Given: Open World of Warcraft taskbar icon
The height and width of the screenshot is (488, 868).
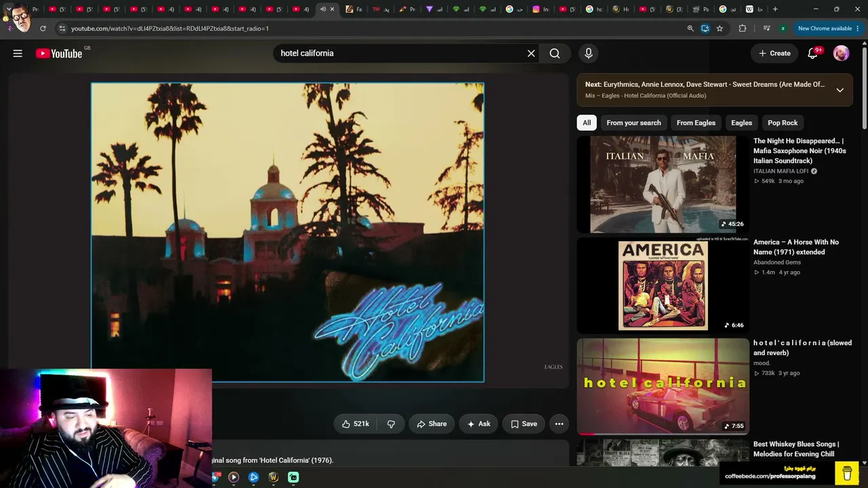Looking at the screenshot, I should [273, 477].
